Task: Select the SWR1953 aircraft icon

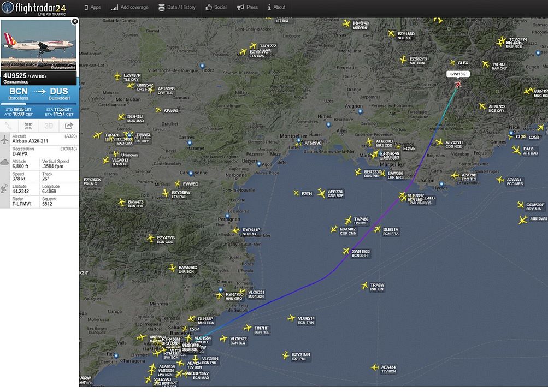Action: (346, 251)
